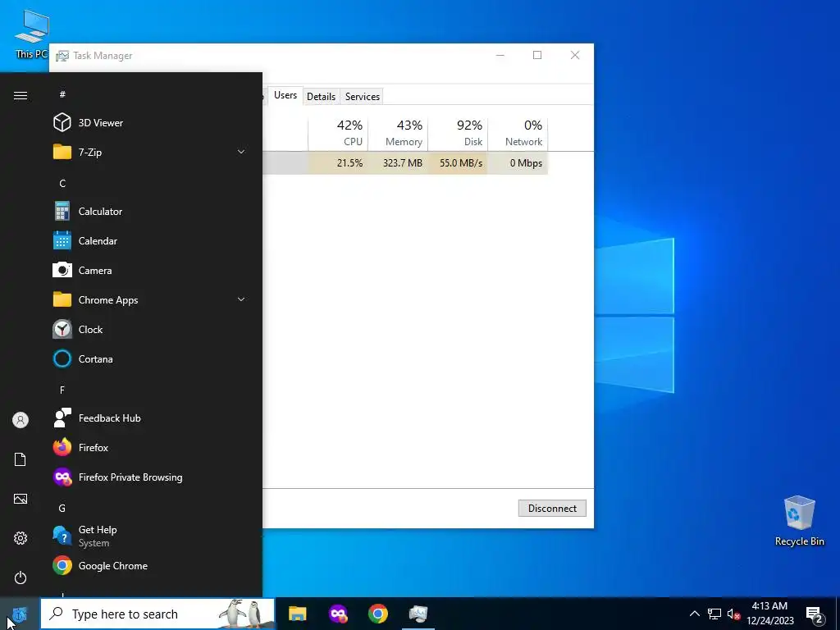
Task: Switch to the Services tab
Action: click(x=362, y=97)
